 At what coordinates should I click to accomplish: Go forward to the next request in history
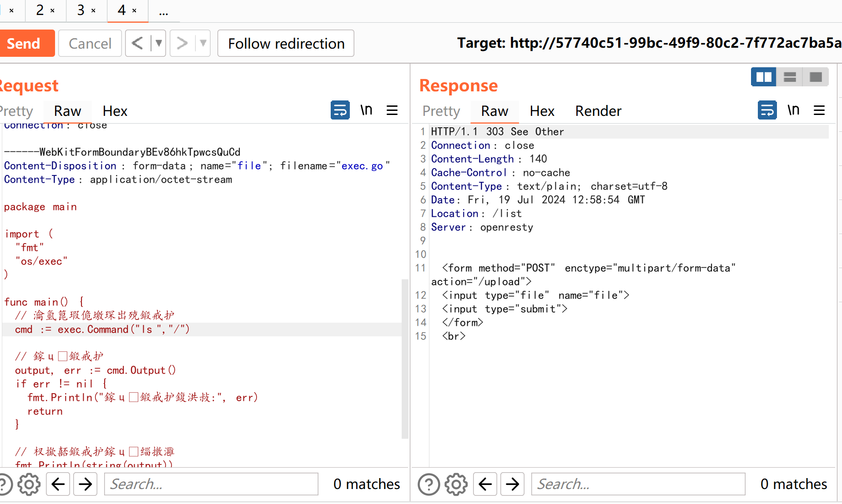182,43
